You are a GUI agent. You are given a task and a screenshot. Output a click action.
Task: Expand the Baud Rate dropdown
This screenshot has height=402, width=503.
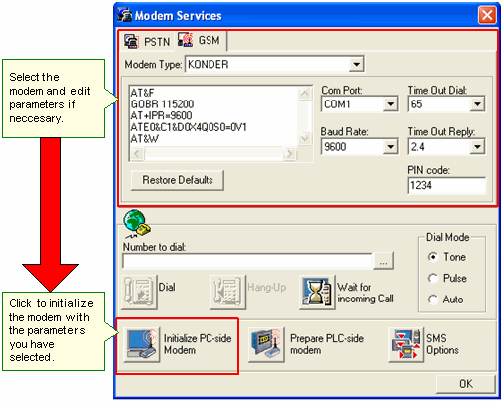point(391,147)
